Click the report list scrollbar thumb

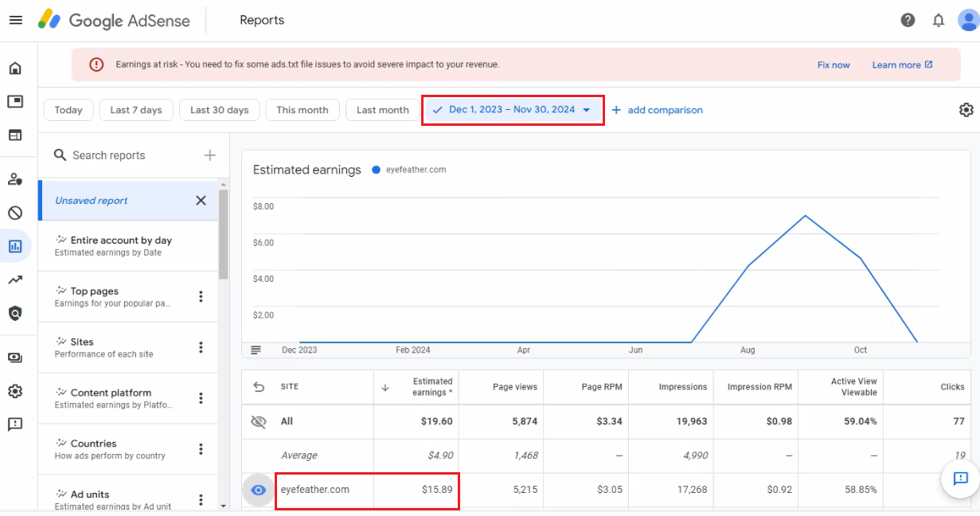(224, 235)
